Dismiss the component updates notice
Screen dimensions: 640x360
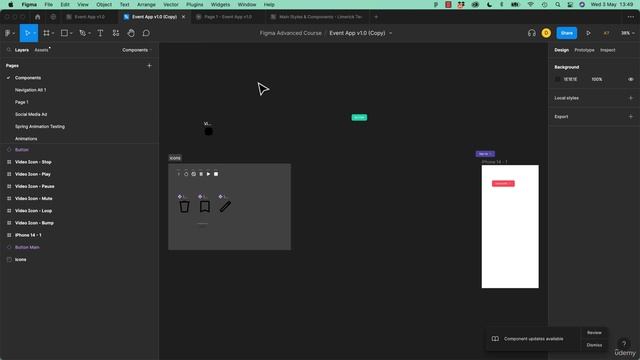click(594, 345)
